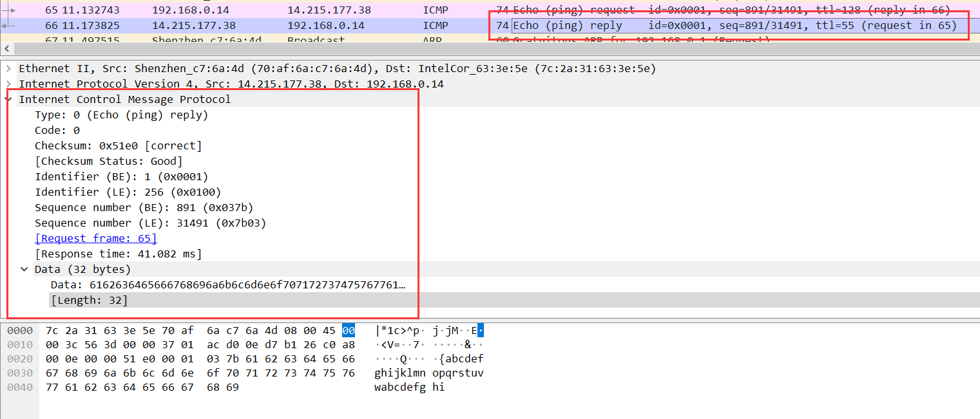Click ASCII text 'wabcdefg' in bytes pane

point(400,387)
